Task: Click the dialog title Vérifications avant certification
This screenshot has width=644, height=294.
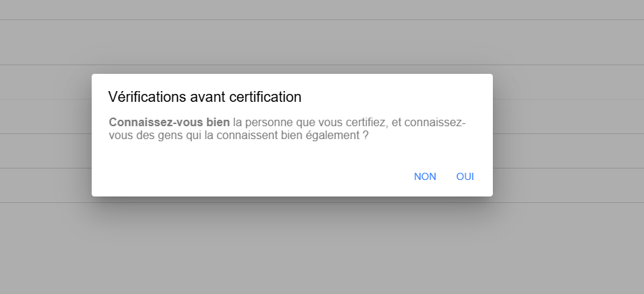Action: [x=205, y=97]
